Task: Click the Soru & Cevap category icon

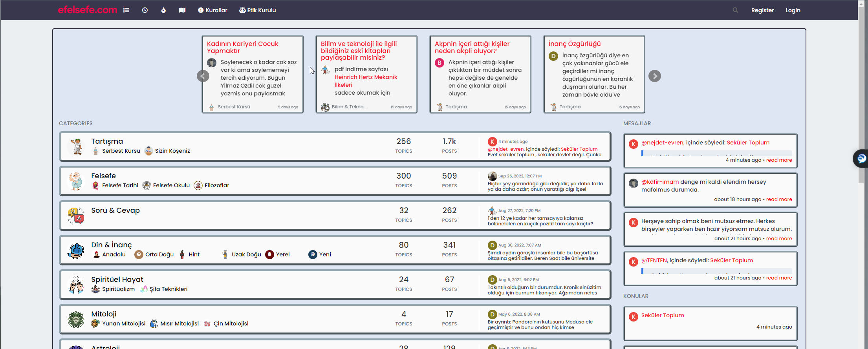Action: [x=76, y=216]
